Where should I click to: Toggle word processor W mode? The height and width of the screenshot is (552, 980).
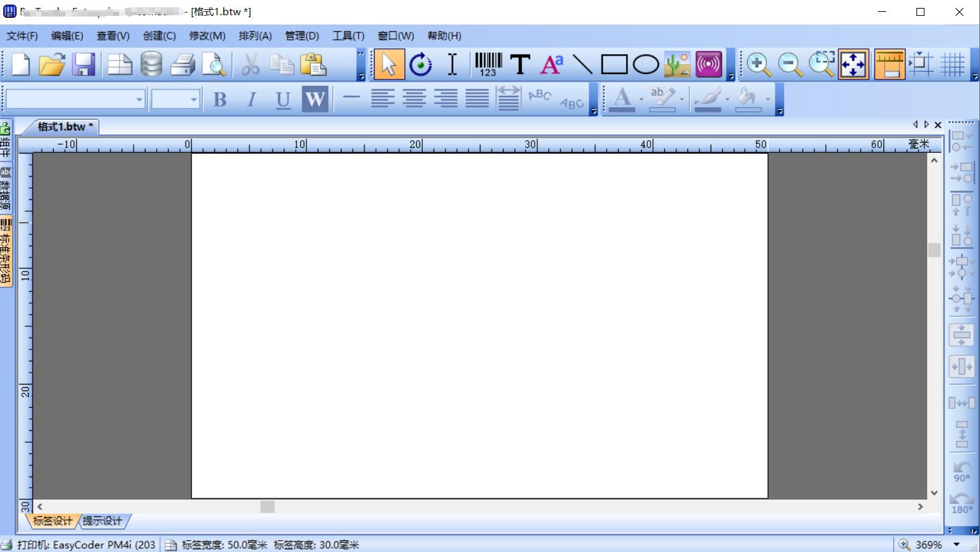click(x=315, y=99)
